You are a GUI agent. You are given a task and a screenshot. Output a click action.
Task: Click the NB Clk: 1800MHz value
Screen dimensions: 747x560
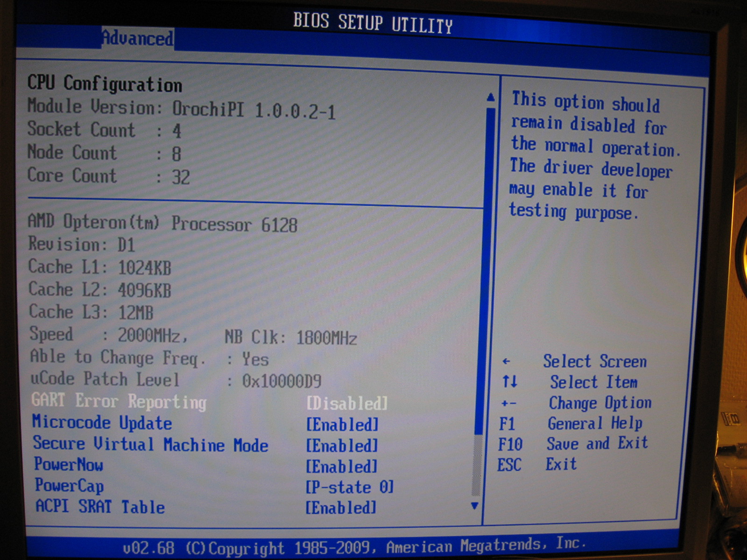click(291, 337)
